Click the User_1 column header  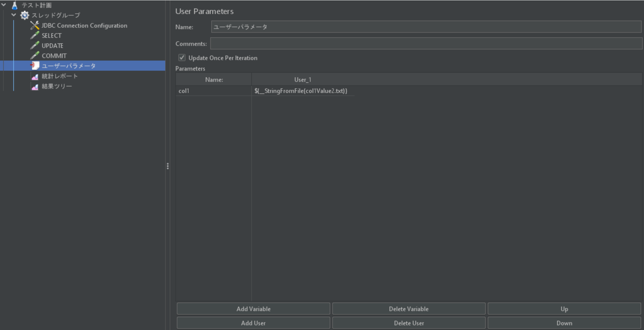pyautogui.click(x=303, y=80)
